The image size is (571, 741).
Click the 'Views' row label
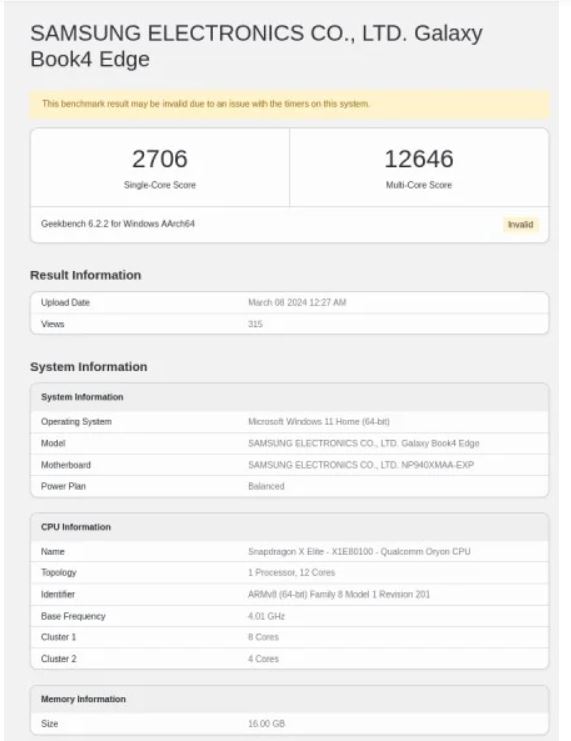click(52, 324)
